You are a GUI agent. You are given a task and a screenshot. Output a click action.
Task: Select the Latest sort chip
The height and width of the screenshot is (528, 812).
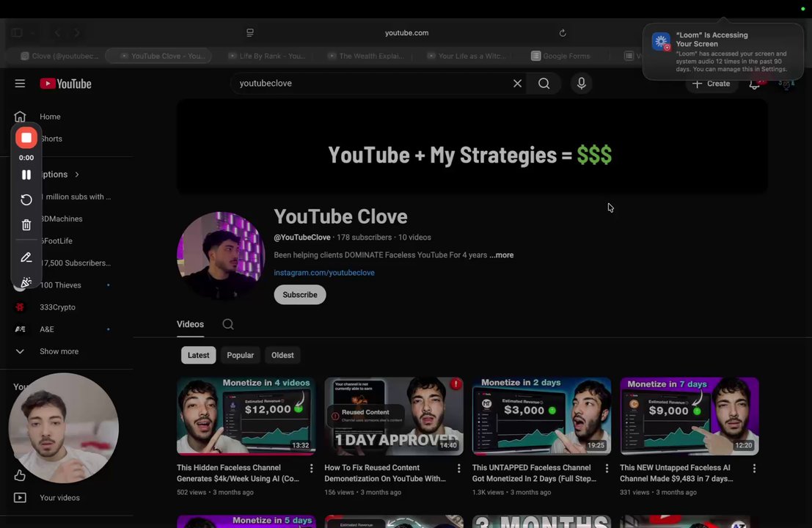tap(198, 355)
